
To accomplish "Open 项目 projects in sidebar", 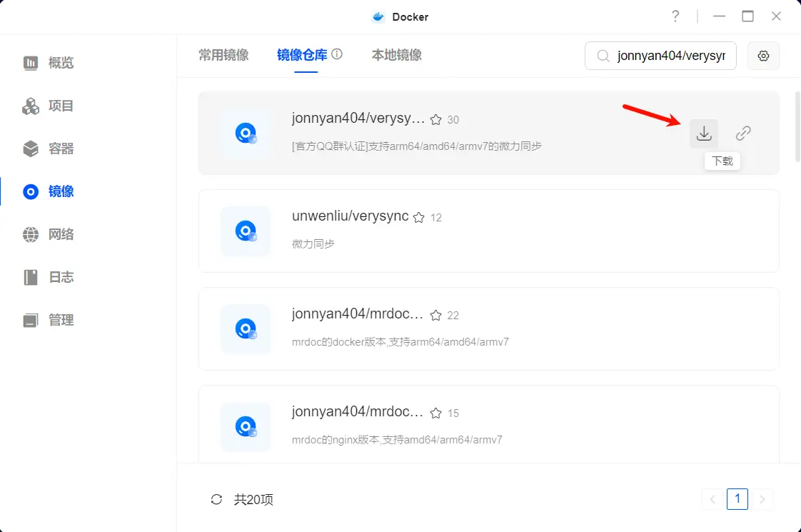I will pyautogui.click(x=49, y=106).
